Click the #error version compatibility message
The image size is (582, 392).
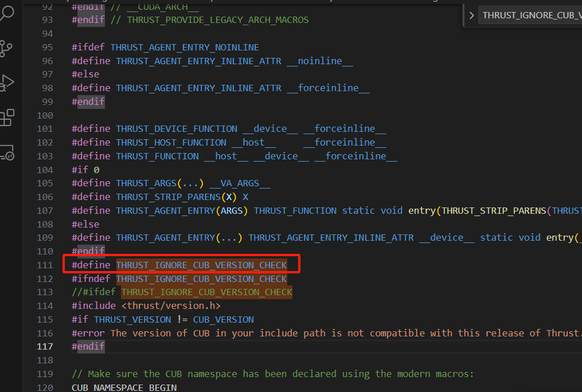pos(287,332)
